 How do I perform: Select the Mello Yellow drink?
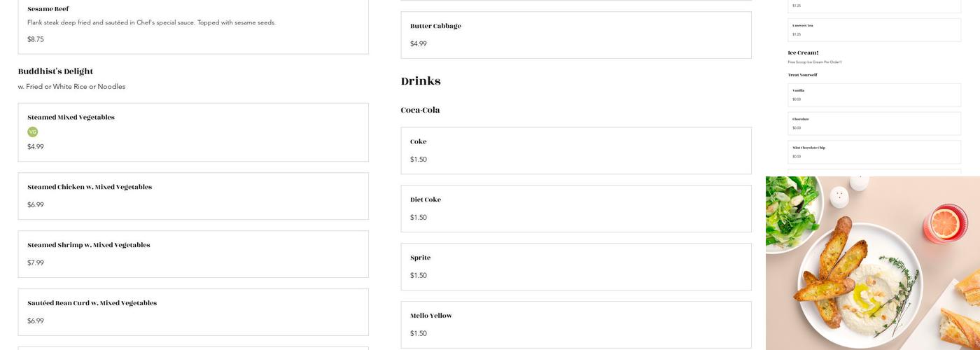pos(575,325)
